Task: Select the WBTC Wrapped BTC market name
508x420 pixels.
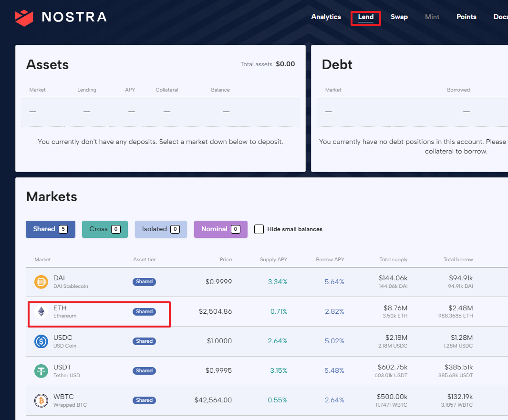Action: coord(70,400)
